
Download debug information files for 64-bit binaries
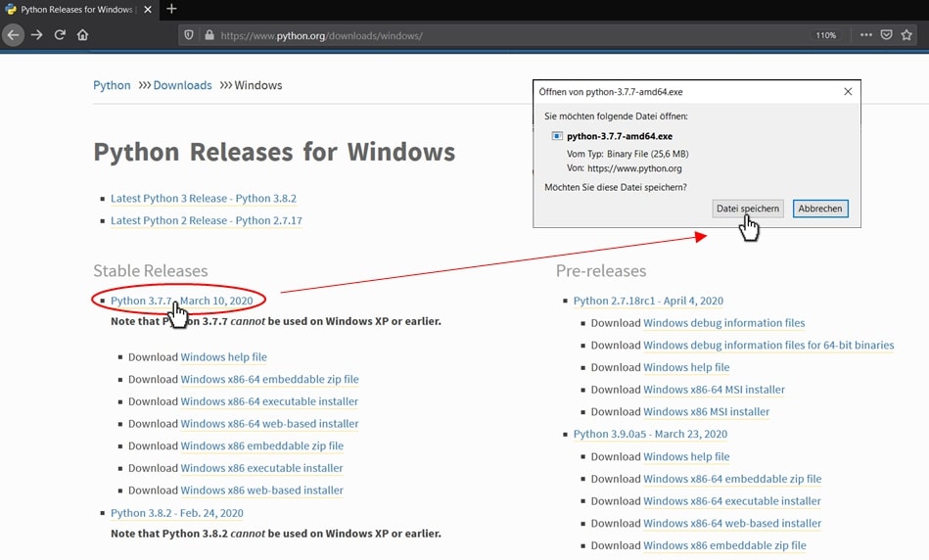pos(768,345)
